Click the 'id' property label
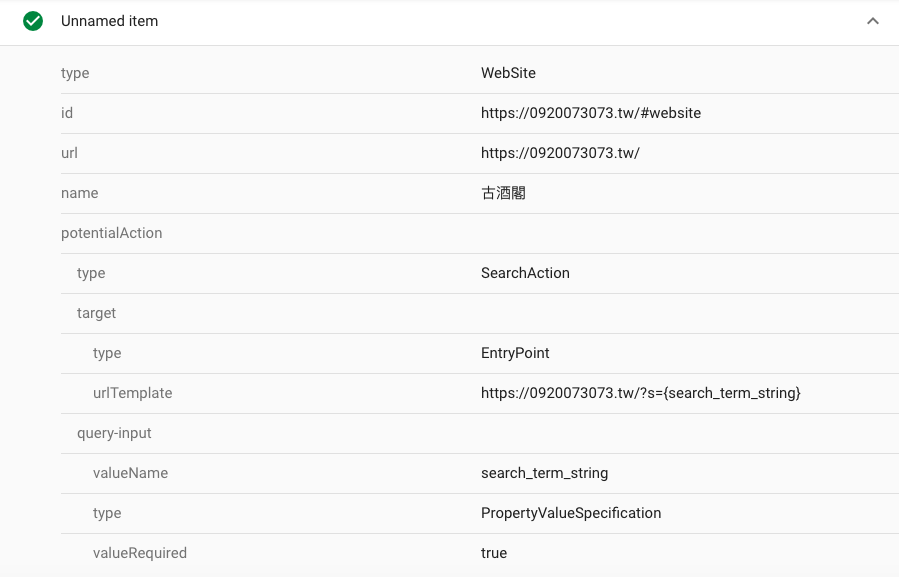Image resolution: width=899 pixels, height=577 pixels. [x=67, y=113]
